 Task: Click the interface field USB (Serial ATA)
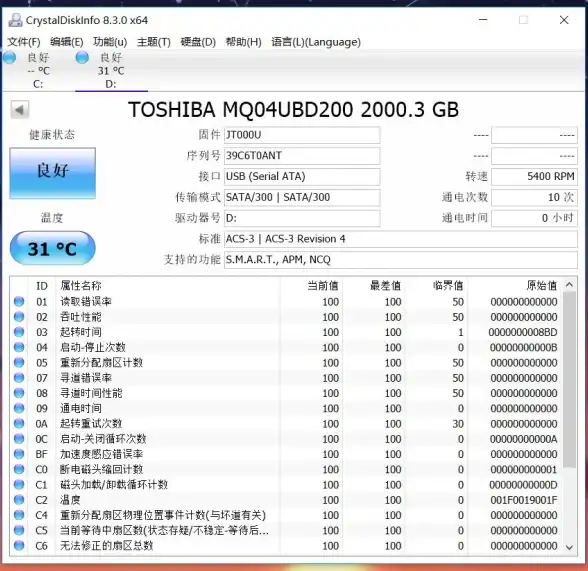302,177
